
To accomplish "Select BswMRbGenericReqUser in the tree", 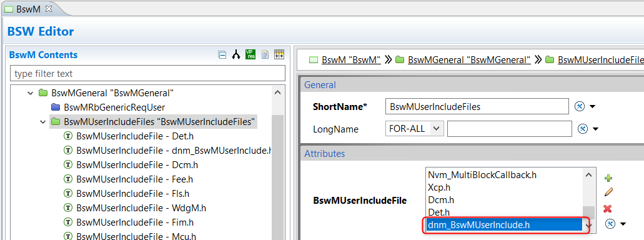I will click(114, 107).
